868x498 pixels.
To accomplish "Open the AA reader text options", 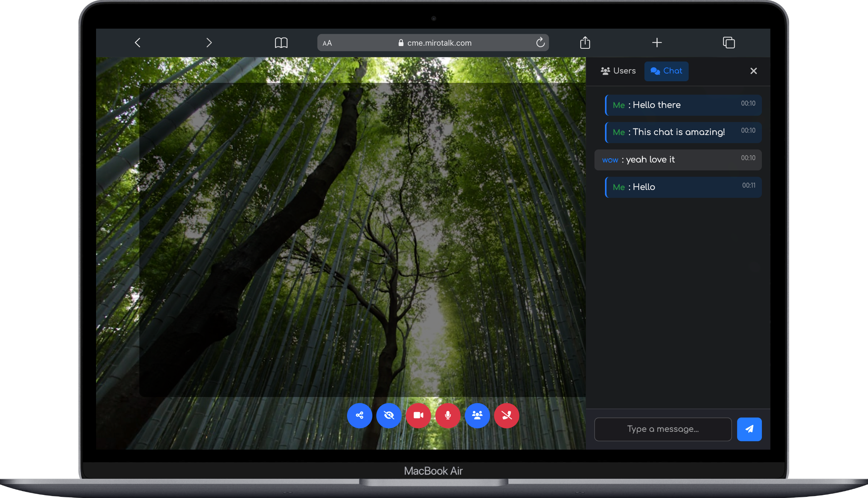I will point(327,43).
